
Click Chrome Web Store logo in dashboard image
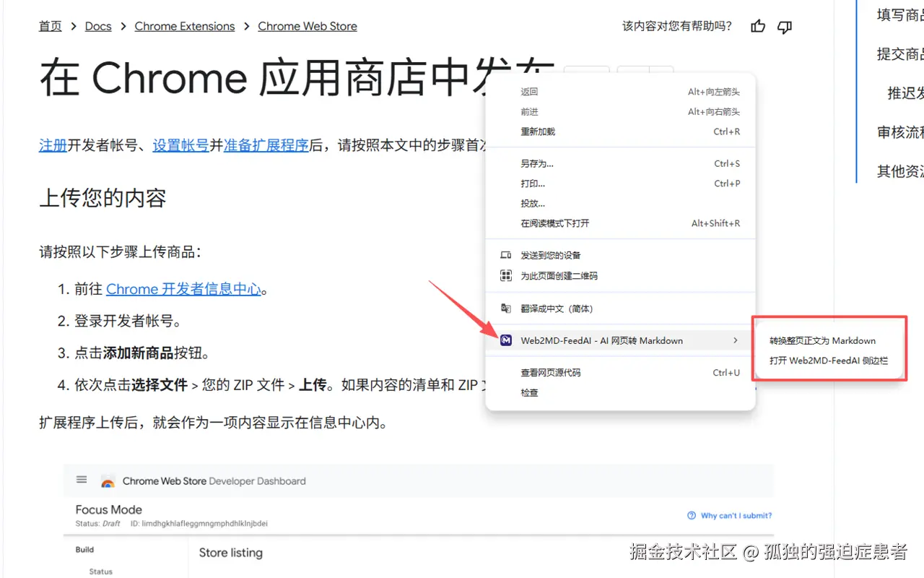coord(108,482)
